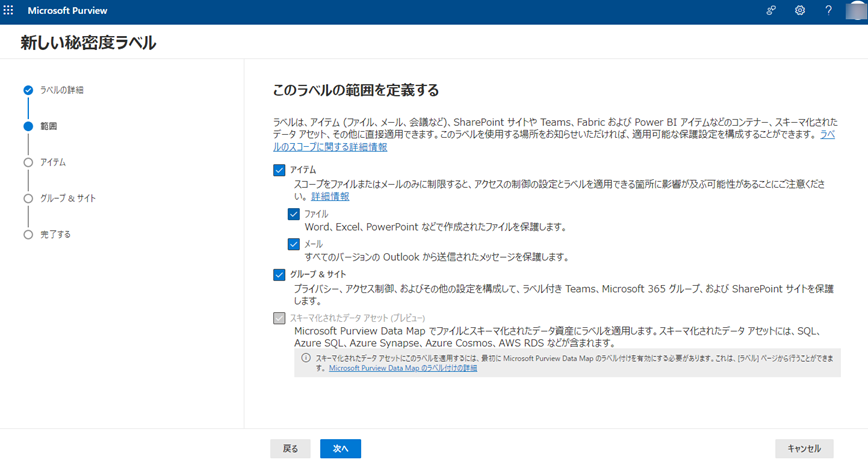Uncheck the グループ & サイト checkbox
Image resolution: width=868 pixels, height=459 pixels.
279,274
